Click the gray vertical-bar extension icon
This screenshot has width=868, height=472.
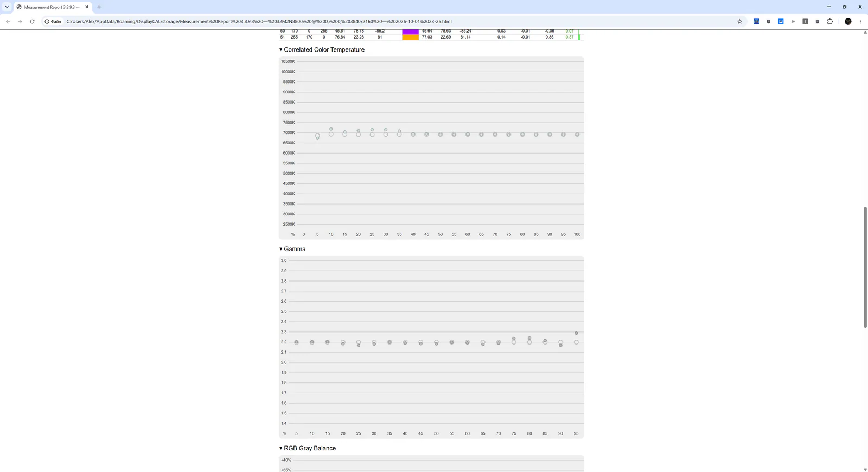pyautogui.click(x=805, y=22)
